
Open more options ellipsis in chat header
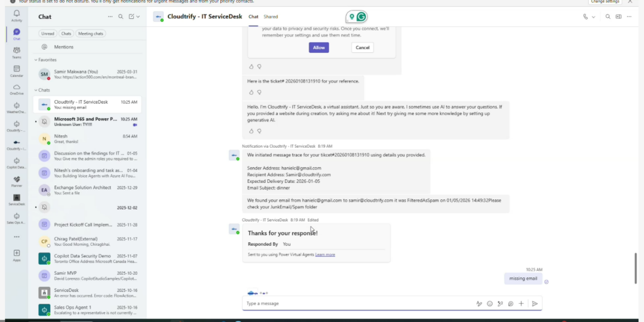pyautogui.click(x=629, y=17)
